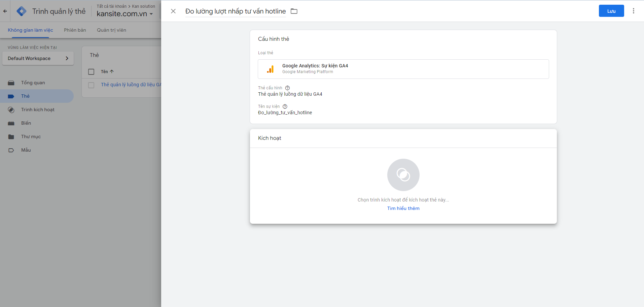Switch to Quản trị viên tab
Image resolution: width=644 pixels, height=307 pixels.
111,30
